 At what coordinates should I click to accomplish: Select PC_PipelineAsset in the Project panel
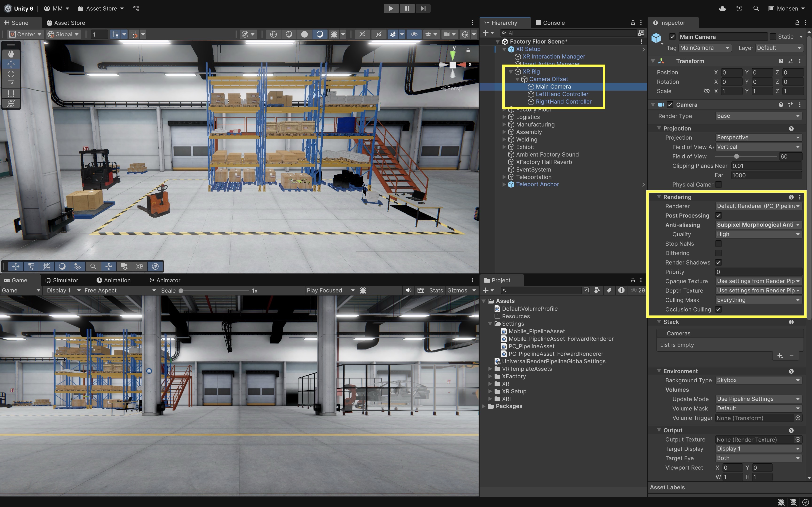click(x=531, y=346)
